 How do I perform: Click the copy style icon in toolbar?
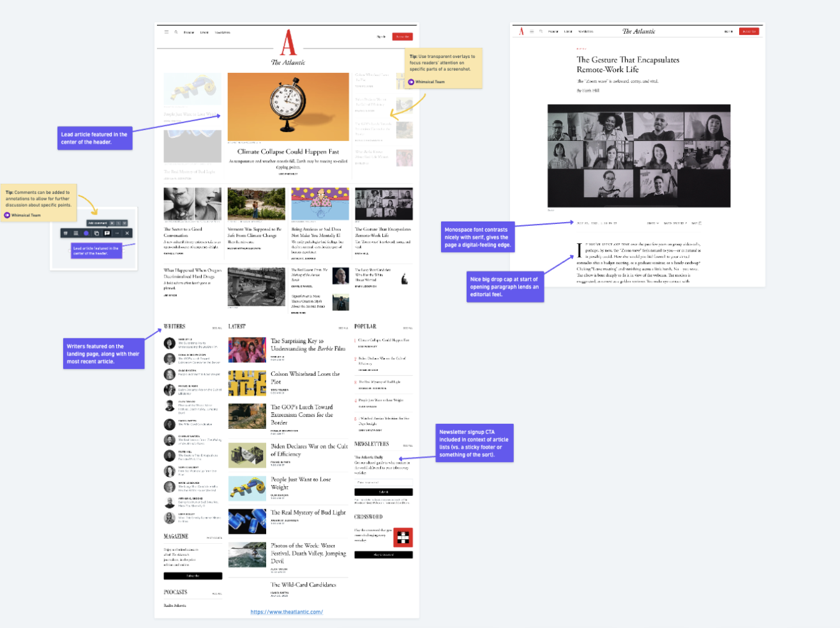coord(96,234)
